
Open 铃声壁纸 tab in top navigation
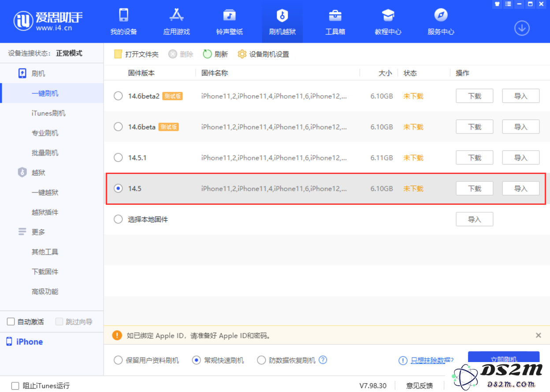click(x=229, y=22)
